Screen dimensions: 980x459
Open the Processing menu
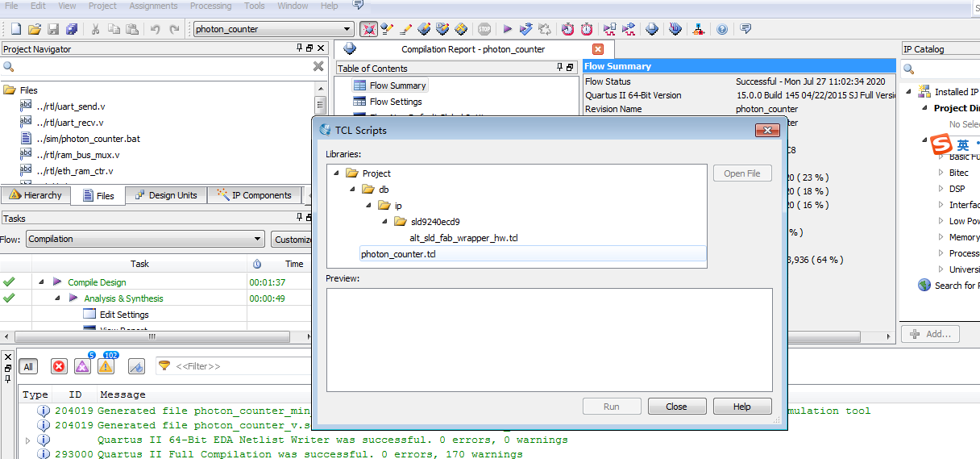click(x=210, y=6)
